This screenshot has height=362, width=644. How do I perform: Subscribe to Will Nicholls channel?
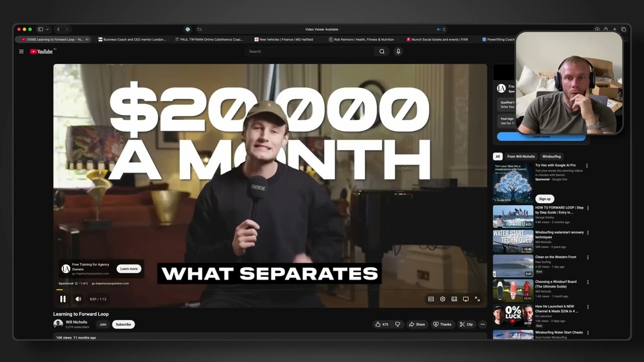[x=123, y=324]
